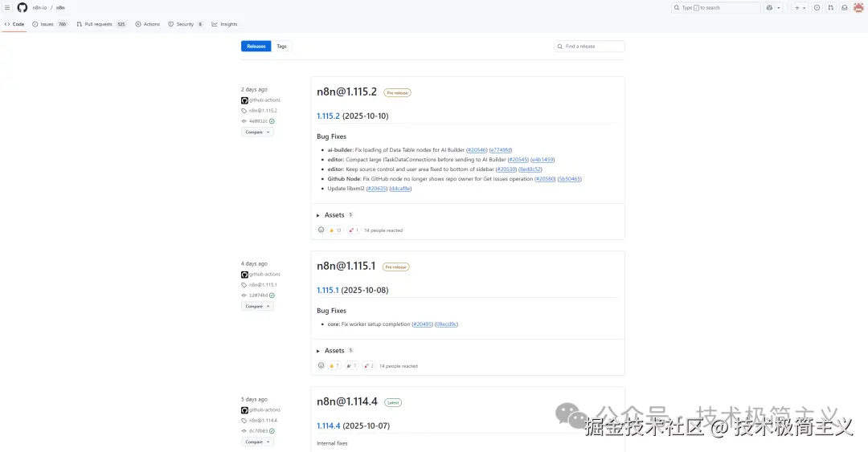The height and width of the screenshot is (452, 868).
Task: Open release title n8n@1.114.4
Action: 347,401
